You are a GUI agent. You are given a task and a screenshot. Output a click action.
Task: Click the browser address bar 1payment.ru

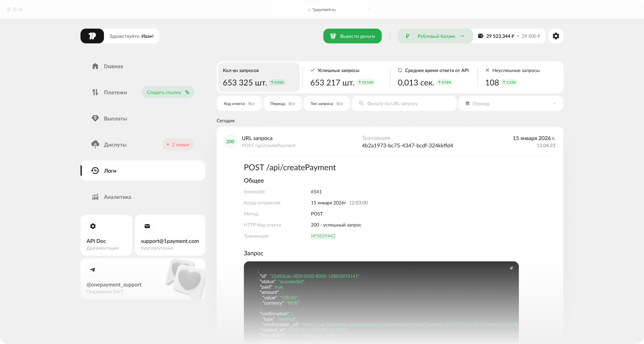324,9
